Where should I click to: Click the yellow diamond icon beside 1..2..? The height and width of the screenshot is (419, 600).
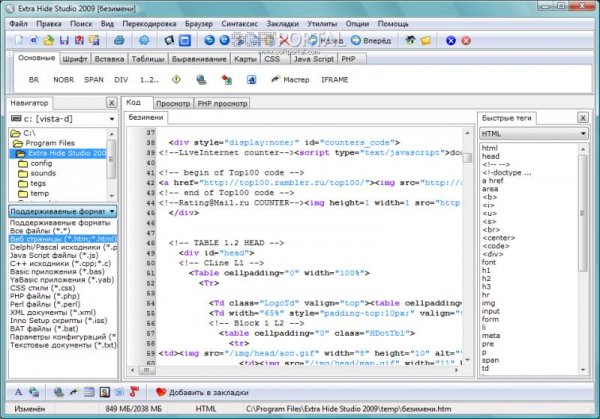pos(177,78)
